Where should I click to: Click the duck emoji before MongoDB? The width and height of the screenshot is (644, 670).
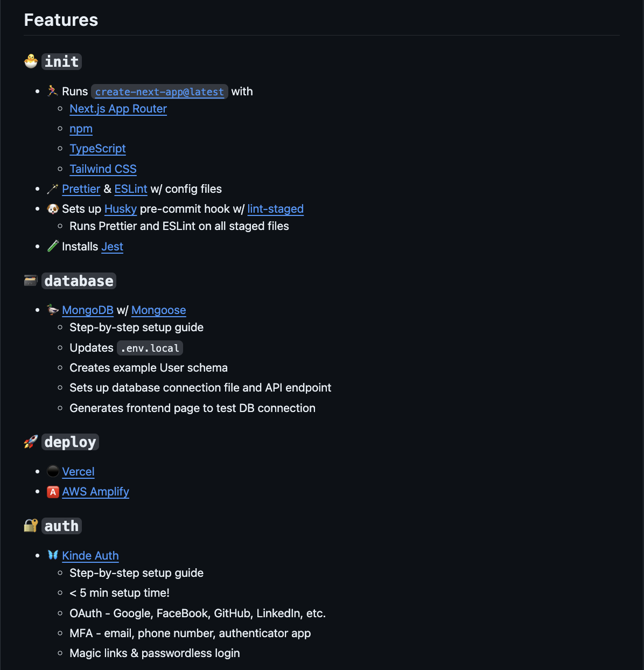(53, 310)
